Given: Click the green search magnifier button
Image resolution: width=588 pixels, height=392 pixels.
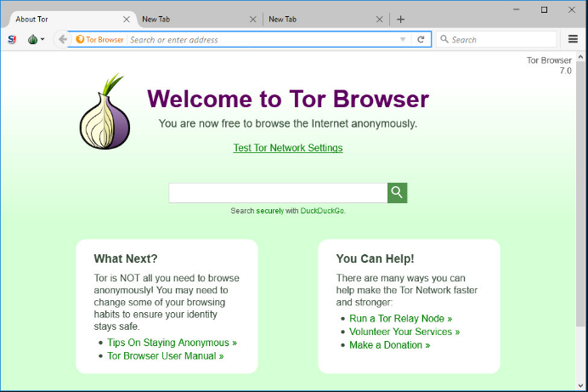Looking at the screenshot, I should 397,193.
